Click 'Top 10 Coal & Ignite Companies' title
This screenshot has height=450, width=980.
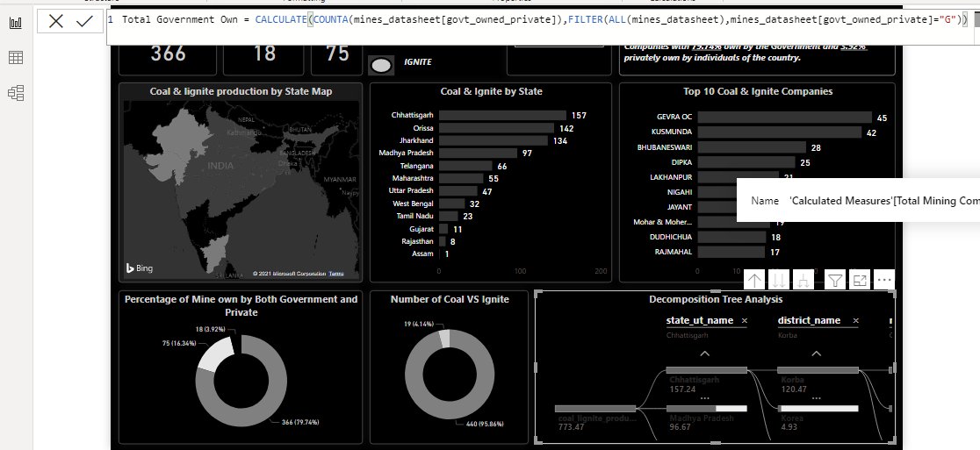tap(758, 91)
